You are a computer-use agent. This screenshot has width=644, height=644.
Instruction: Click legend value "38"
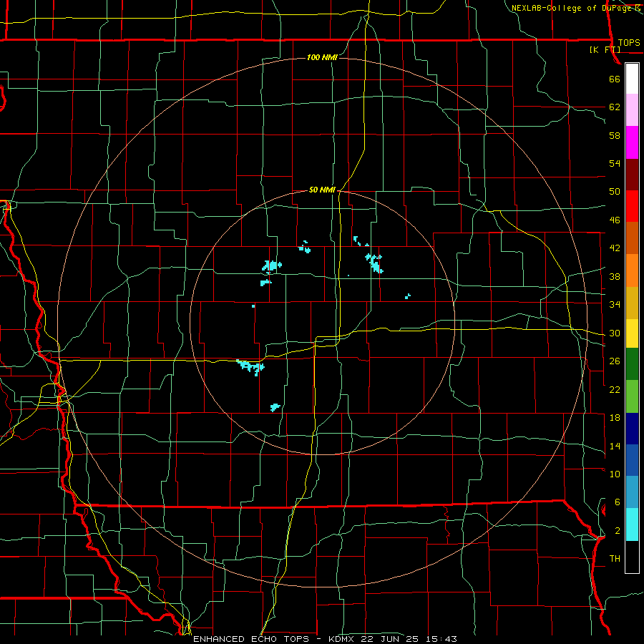[615, 276]
